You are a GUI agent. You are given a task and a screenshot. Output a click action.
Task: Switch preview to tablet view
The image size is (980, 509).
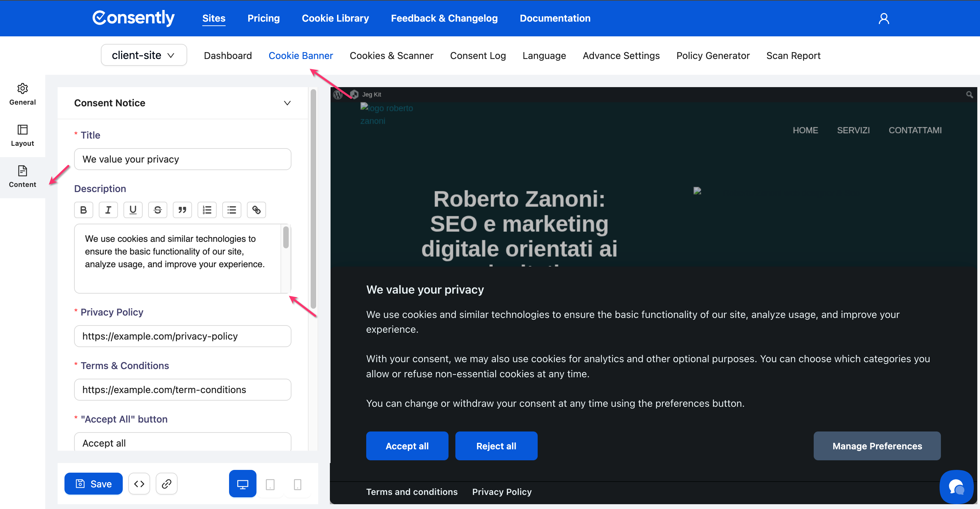[x=270, y=484]
